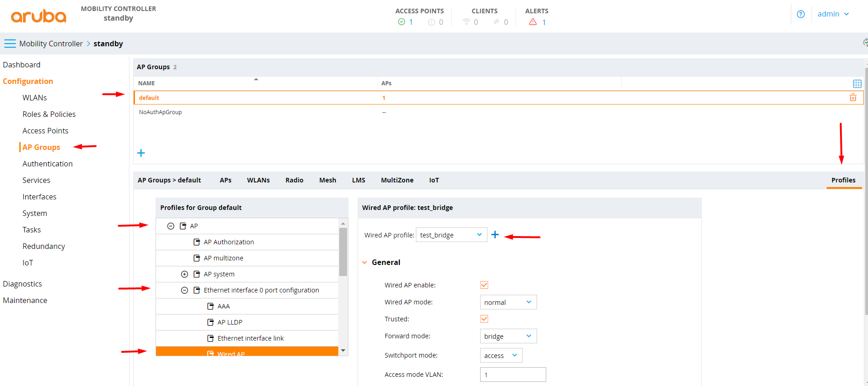
Task: Open Interfaces in the sidebar
Action: [x=39, y=197]
